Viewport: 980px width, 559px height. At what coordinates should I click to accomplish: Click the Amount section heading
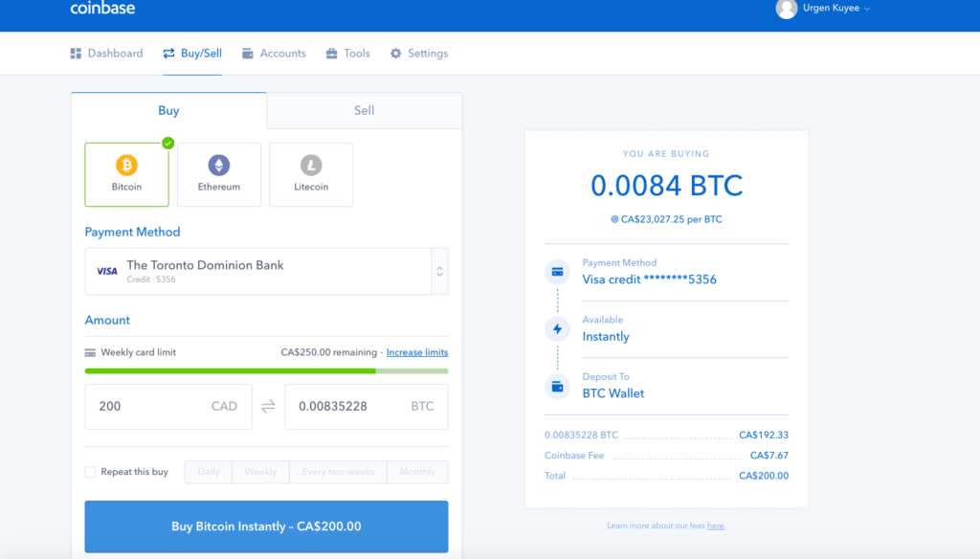[x=107, y=320]
